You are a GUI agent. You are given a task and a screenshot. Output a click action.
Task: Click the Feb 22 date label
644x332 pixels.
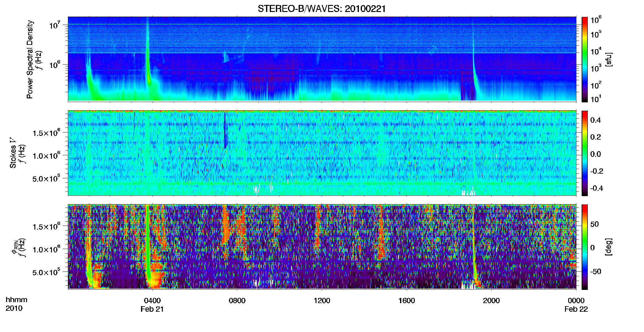coord(576,309)
